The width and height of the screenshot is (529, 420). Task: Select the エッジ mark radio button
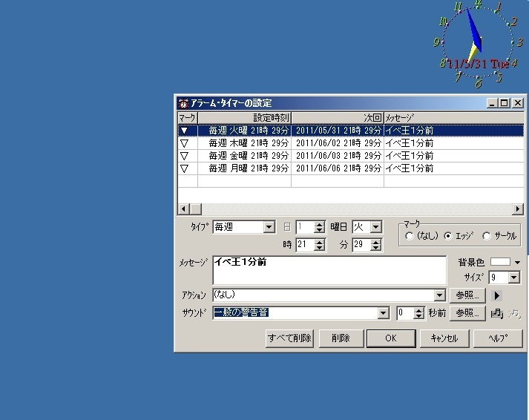point(447,237)
